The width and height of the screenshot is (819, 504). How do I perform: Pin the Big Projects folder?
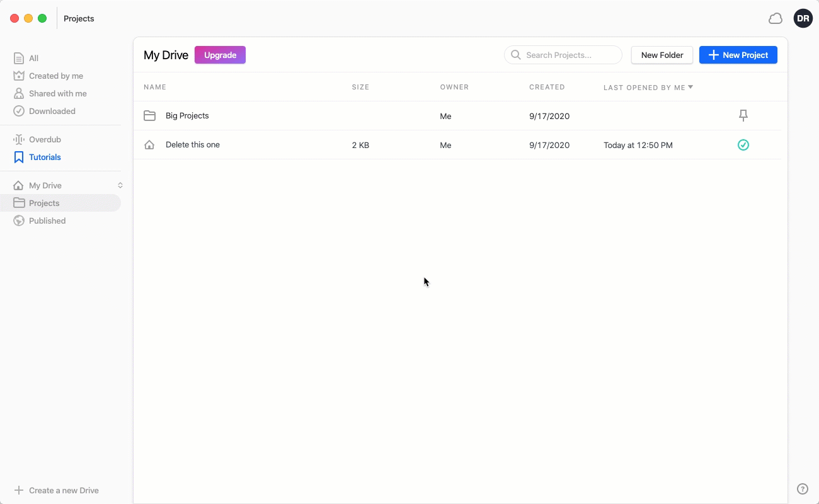[743, 116]
